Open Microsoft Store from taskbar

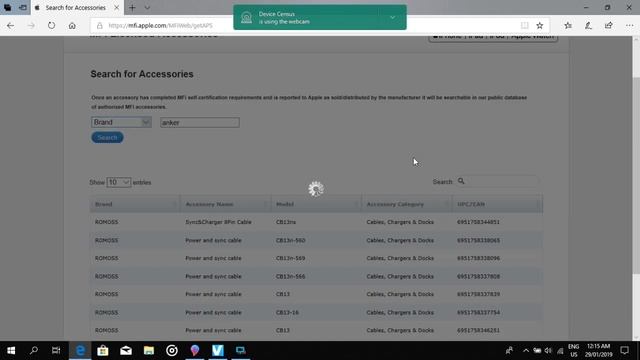click(x=103, y=350)
